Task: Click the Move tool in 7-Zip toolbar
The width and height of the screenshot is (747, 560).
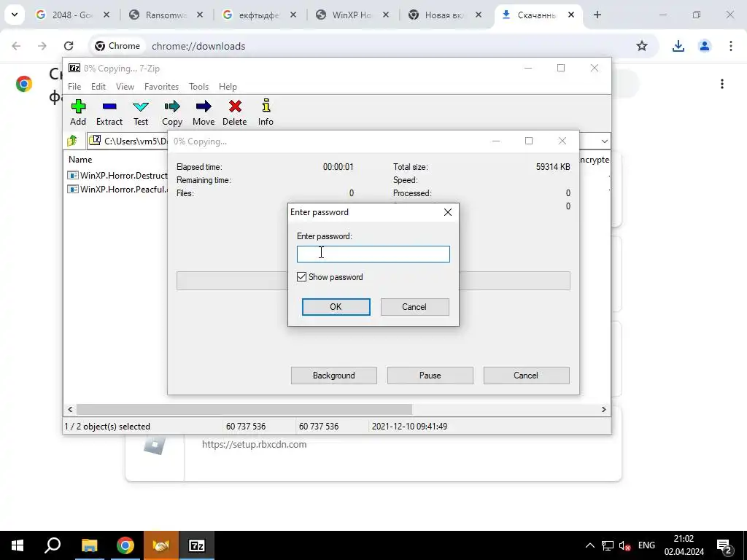Action: [204, 112]
